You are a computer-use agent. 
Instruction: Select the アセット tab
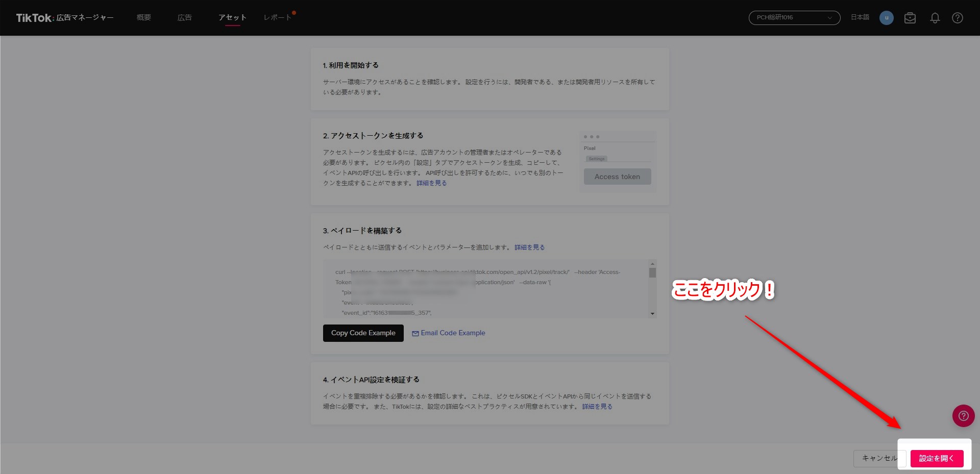tap(232, 18)
